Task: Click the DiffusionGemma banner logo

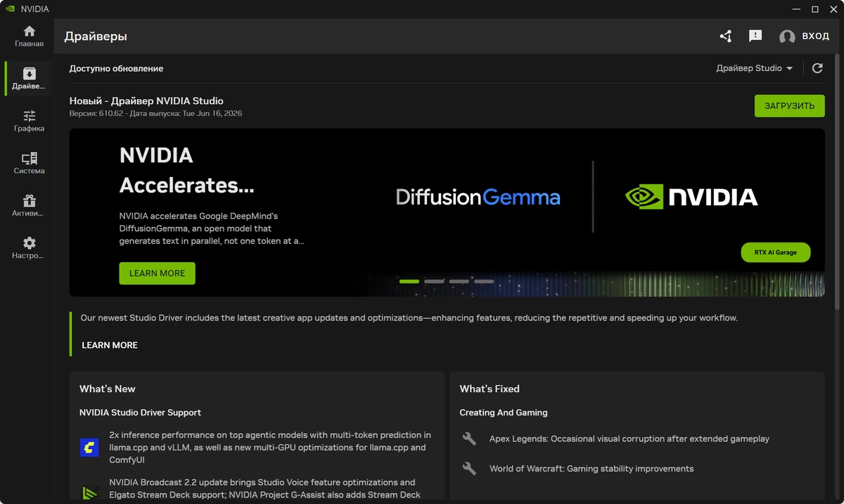Action: [x=478, y=198]
